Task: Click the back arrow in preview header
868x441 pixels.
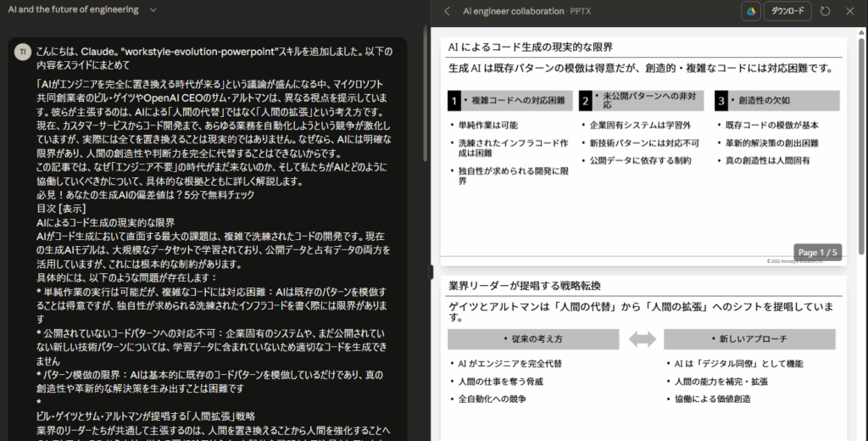Action: coord(448,11)
